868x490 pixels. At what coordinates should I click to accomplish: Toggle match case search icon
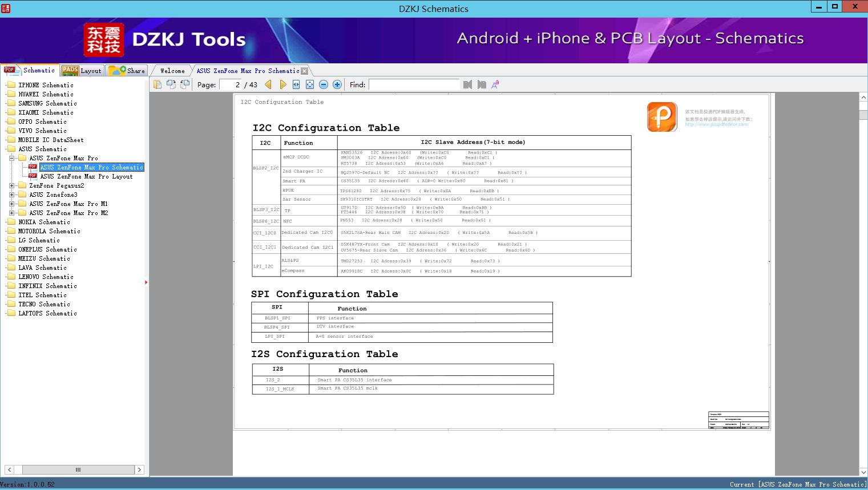coord(495,84)
